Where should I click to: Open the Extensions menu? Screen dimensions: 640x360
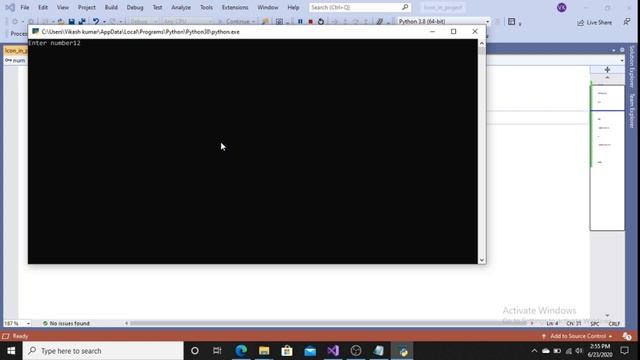235,7
